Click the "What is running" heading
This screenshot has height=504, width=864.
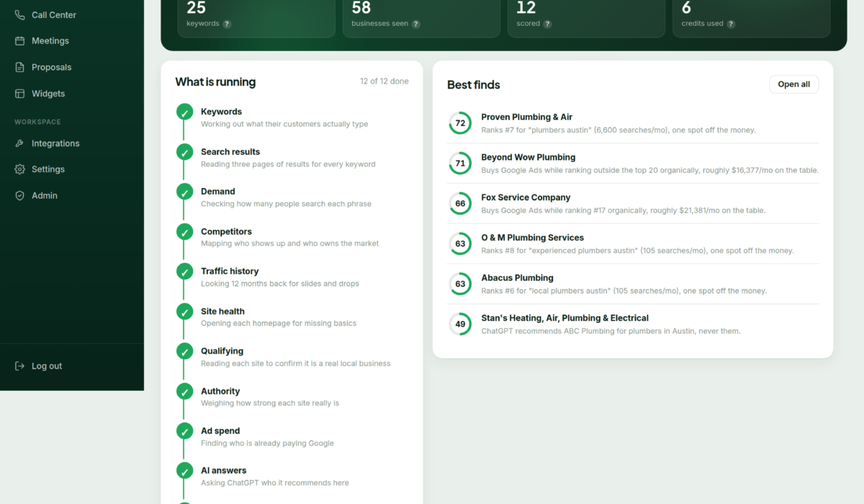click(x=215, y=82)
